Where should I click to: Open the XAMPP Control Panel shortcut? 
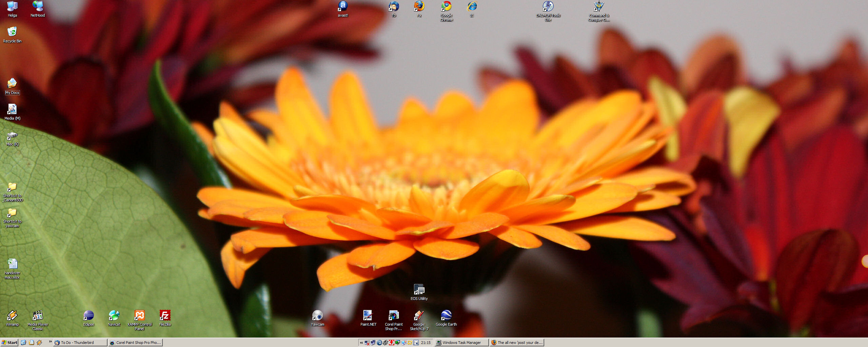(139, 320)
